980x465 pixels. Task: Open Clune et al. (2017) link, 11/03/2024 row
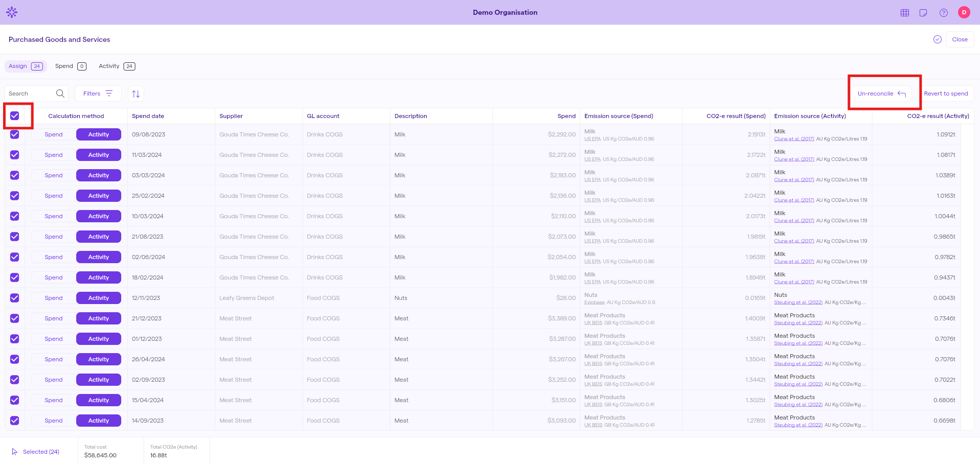(794, 159)
